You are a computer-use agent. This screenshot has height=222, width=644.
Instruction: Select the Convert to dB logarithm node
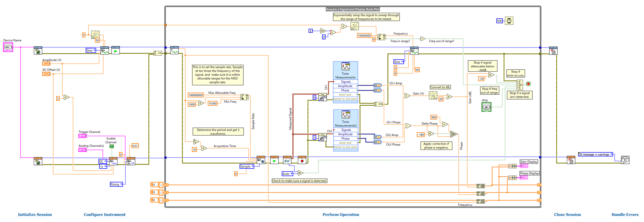[x=433, y=96]
